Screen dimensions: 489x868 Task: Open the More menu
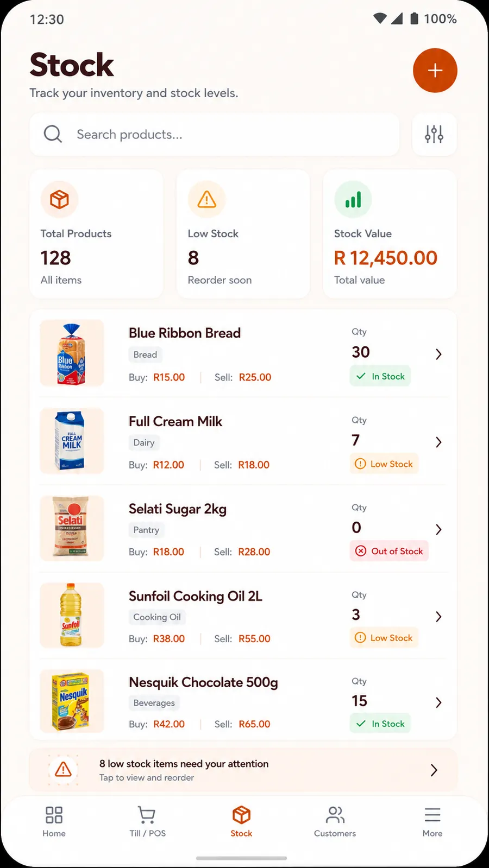(x=432, y=821)
